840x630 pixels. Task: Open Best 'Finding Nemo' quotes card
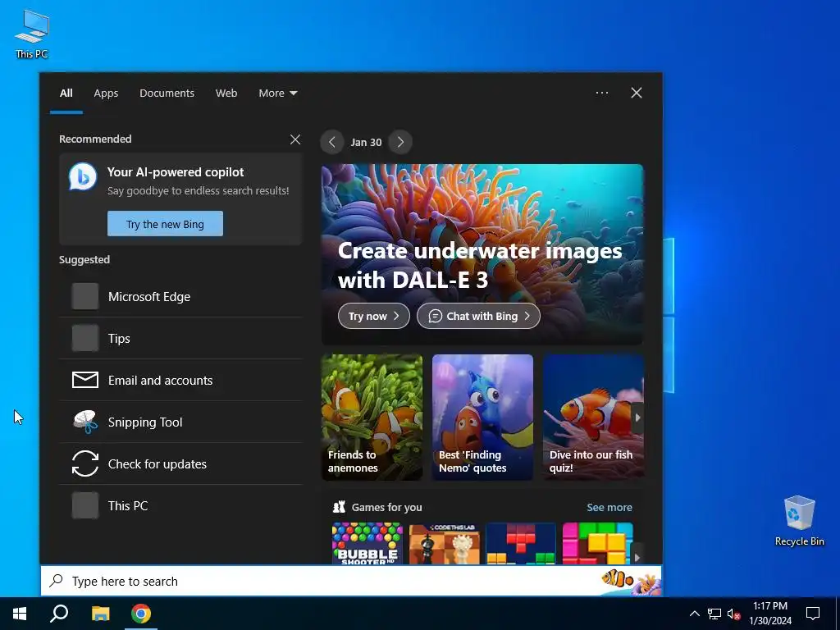(x=482, y=418)
